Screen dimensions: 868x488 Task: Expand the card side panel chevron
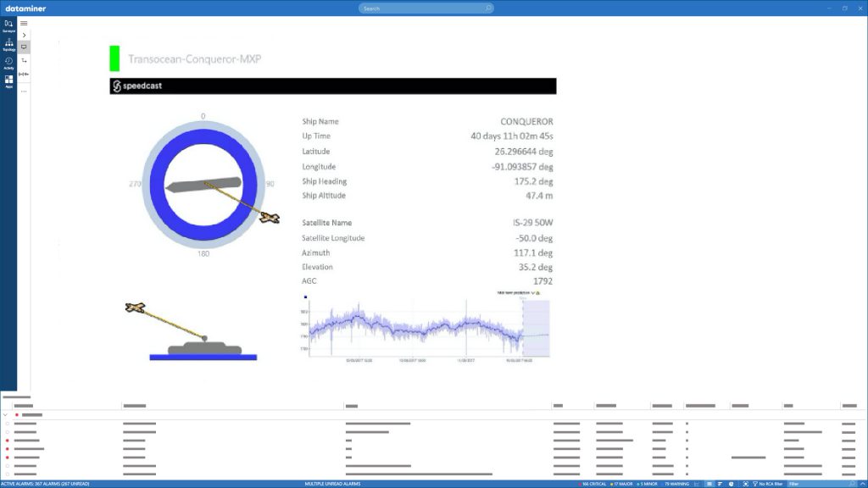coord(24,35)
